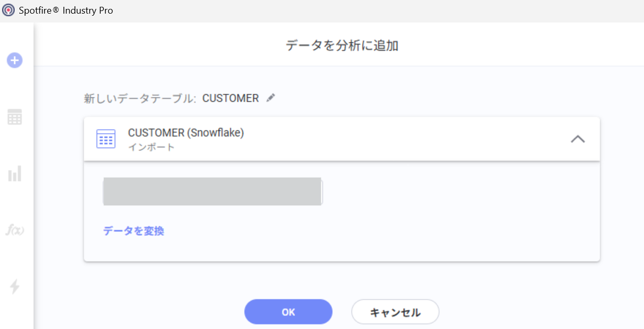The image size is (644, 329).
Task: Click the lightning bolt actions icon
Action: click(x=15, y=287)
